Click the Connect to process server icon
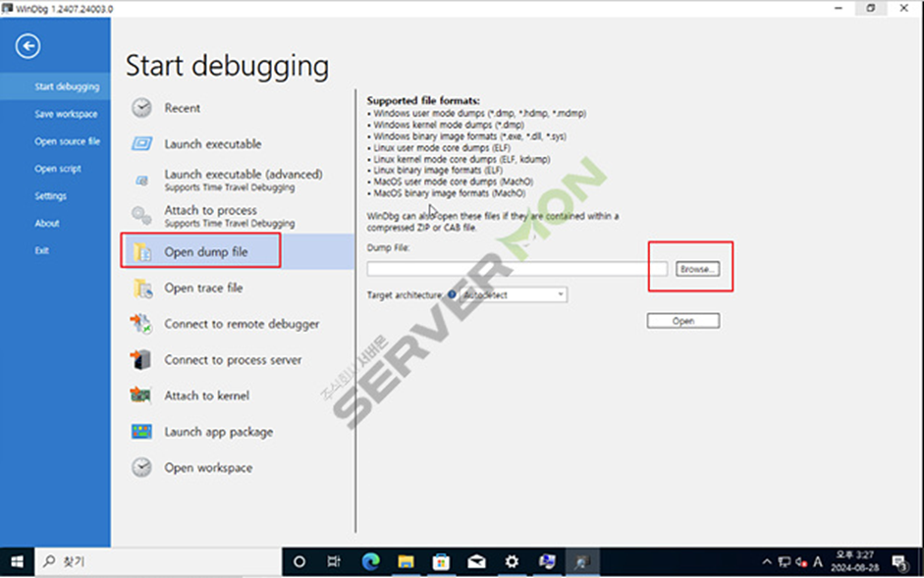 click(x=141, y=359)
